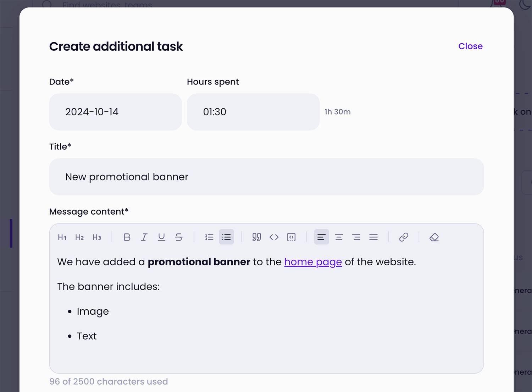Open the home page hyperlink
532x392 pixels.
[313, 262]
